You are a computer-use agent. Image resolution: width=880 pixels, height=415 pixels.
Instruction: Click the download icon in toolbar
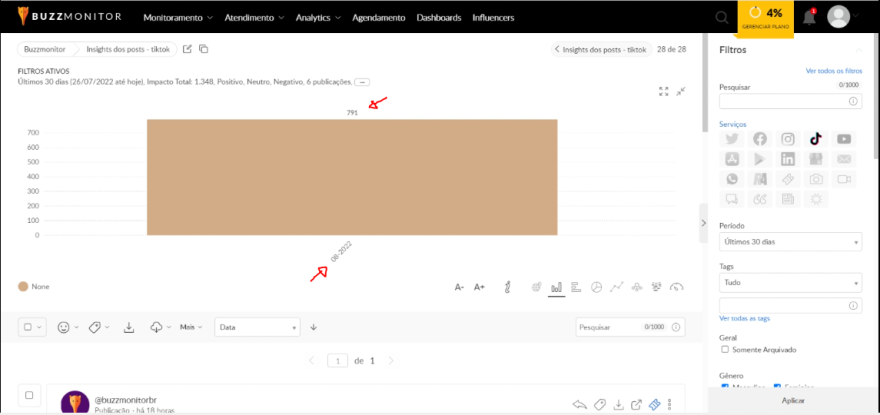[128, 327]
